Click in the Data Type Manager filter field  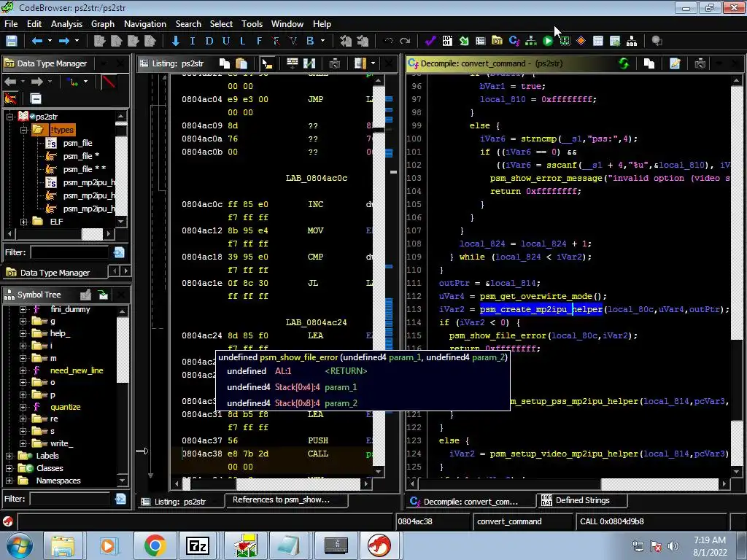pos(70,252)
